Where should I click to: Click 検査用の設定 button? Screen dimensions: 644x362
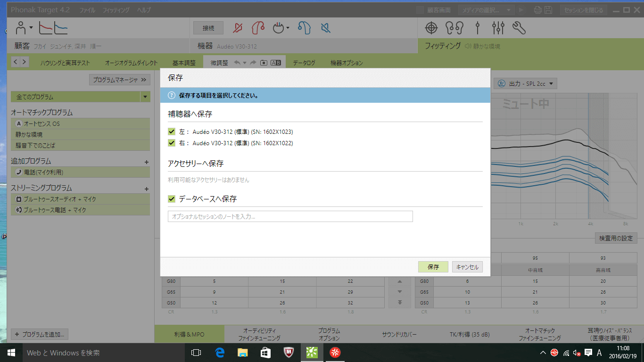[x=616, y=238]
